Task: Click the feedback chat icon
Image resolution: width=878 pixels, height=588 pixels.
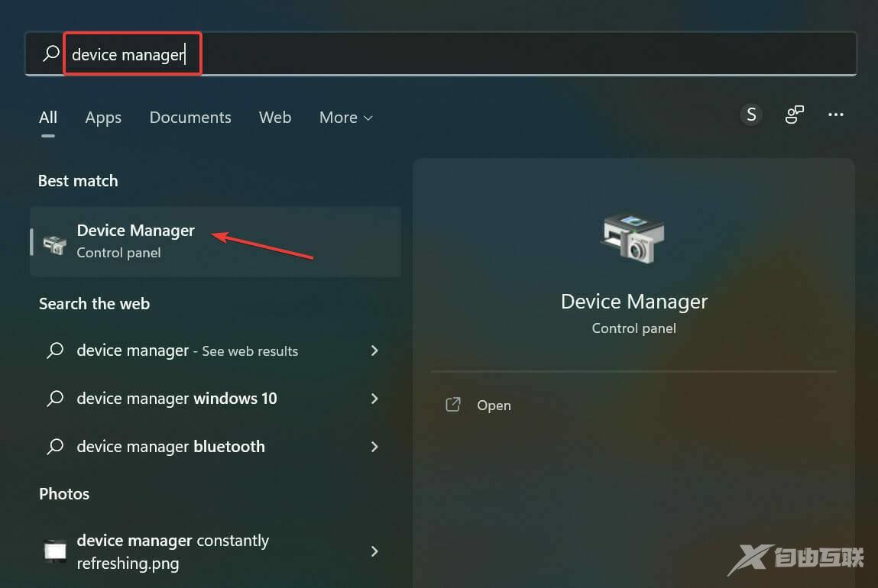Action: (794, 115)
